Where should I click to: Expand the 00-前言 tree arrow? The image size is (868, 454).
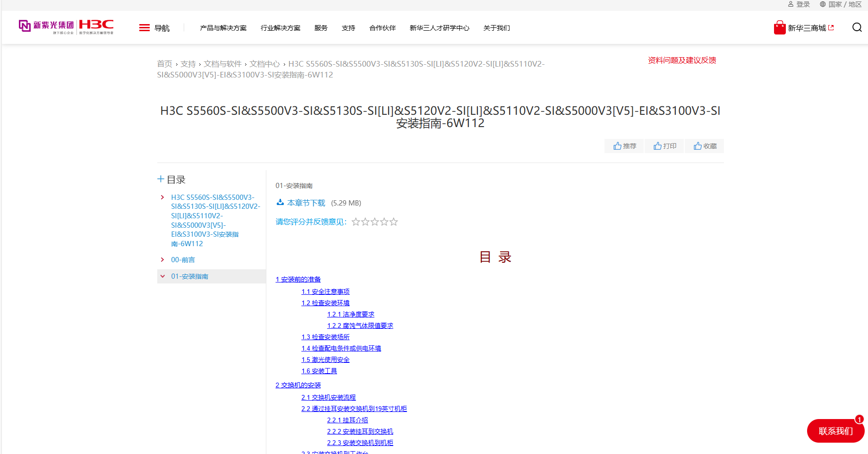pyautogui.click(x=162, y=260)
